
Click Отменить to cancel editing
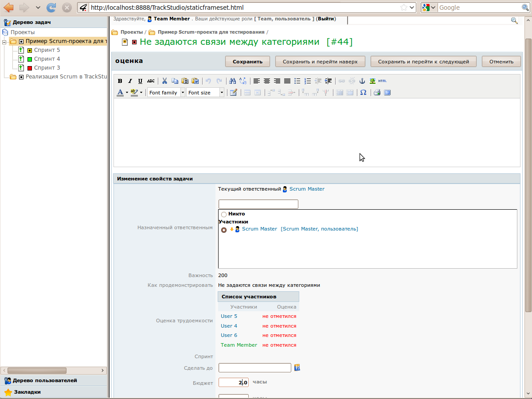(x=501, y=62)
